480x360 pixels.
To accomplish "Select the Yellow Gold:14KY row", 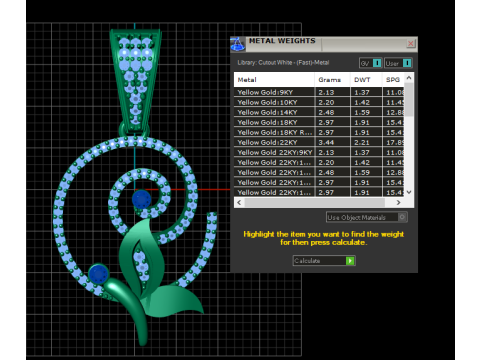I will tap(319, 112).
